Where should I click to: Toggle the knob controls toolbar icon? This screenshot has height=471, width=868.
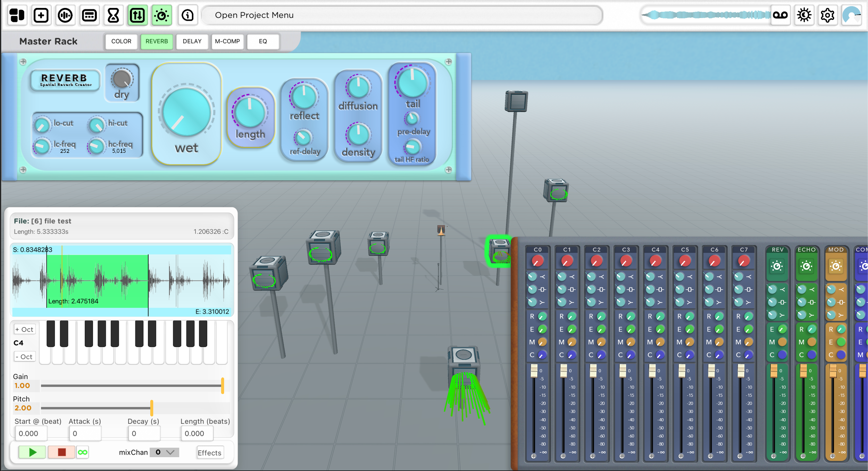162,15
